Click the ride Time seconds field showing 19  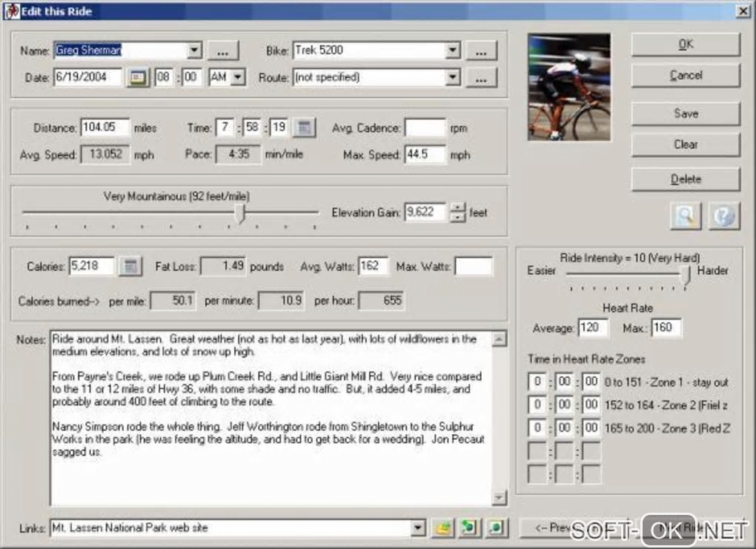[x=279, y=127]
